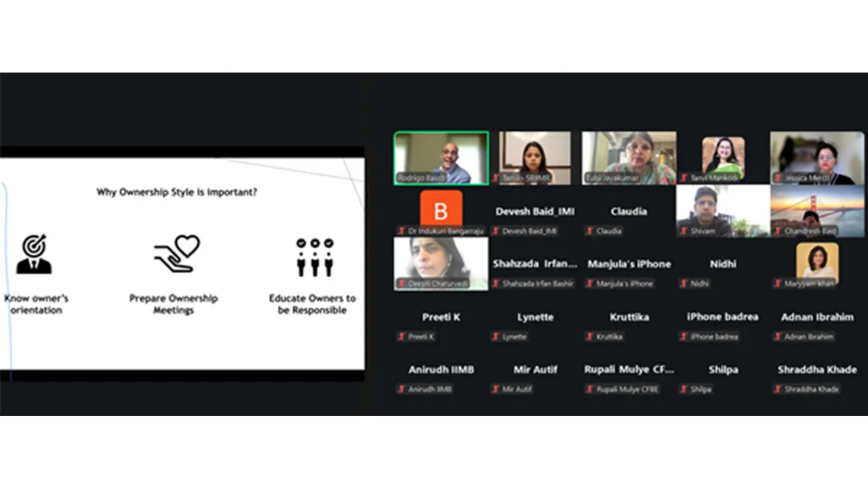Click the Anirudh IIMB participant tile
The height and width of the screenshot is (488, 868).
[441, 377]
